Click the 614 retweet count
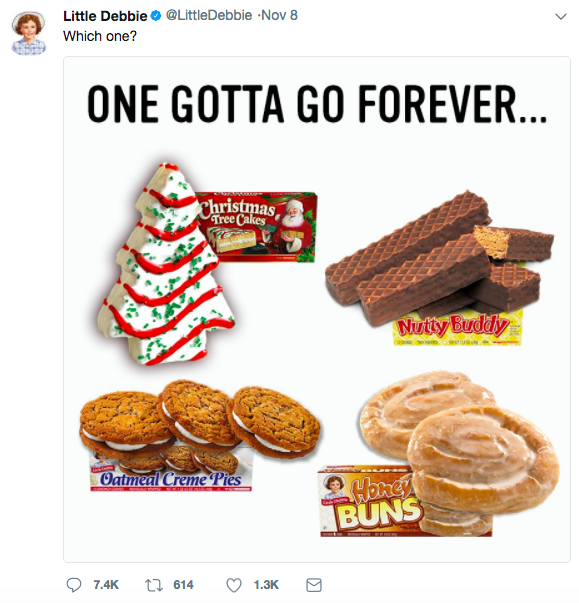Viewport: 579px width, 603px height. pos(183,585)
